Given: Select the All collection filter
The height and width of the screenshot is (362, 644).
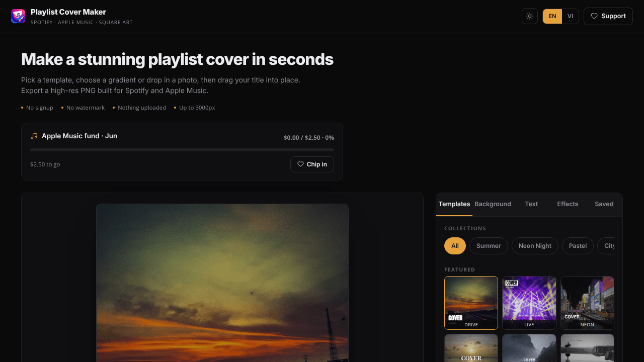Looking at the screenshot, I should [455, 246].
